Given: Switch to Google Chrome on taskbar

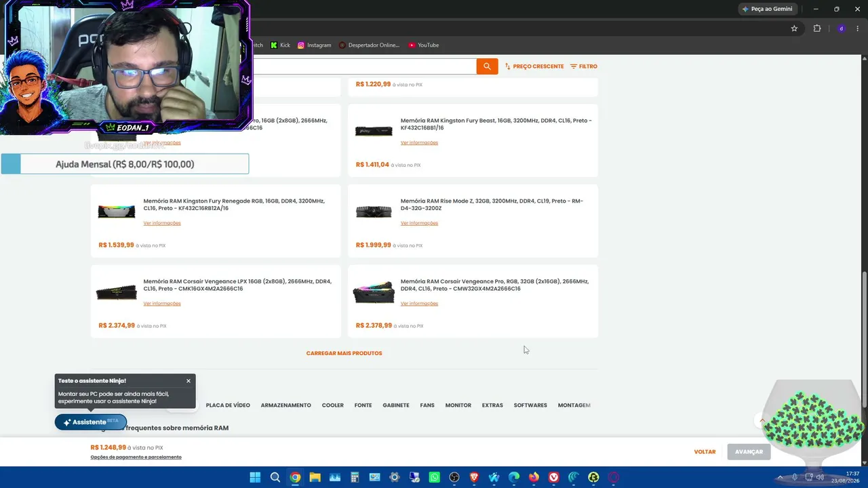Looking at the screenshot, I should pyautogui.click(x=295, y=477).
